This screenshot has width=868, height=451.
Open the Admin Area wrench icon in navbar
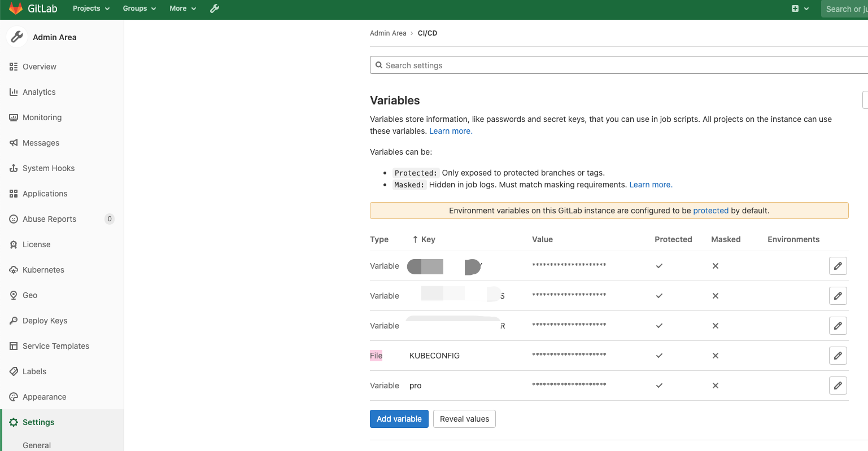215,8
